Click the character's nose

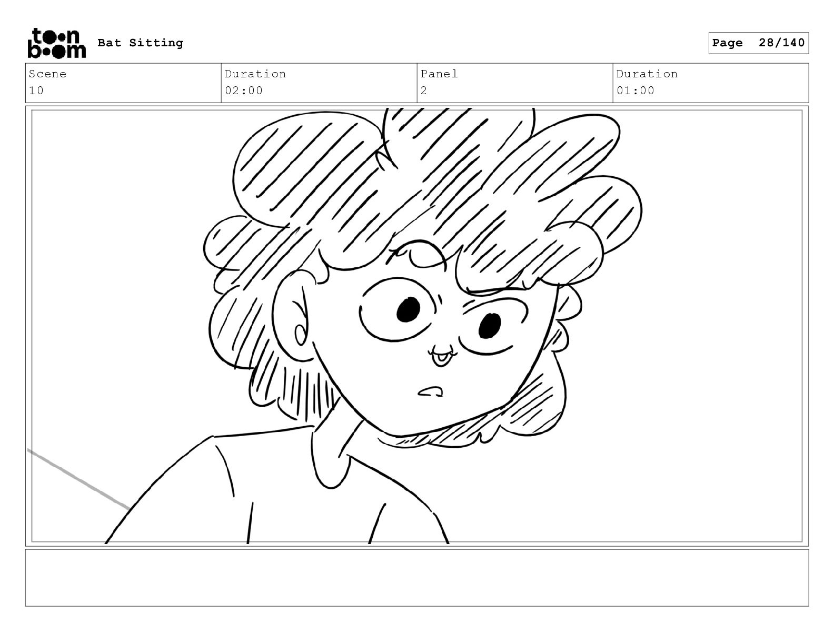441,355
